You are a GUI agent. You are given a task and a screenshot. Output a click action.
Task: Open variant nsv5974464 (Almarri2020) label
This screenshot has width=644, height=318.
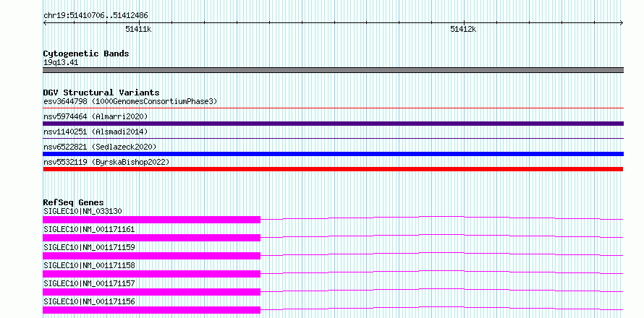tap(96, 116)
